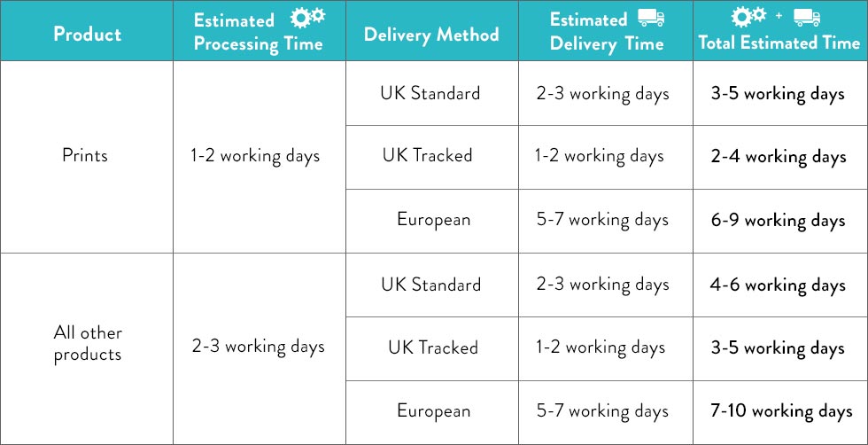Click the Total Estimated Time header text

779,43
